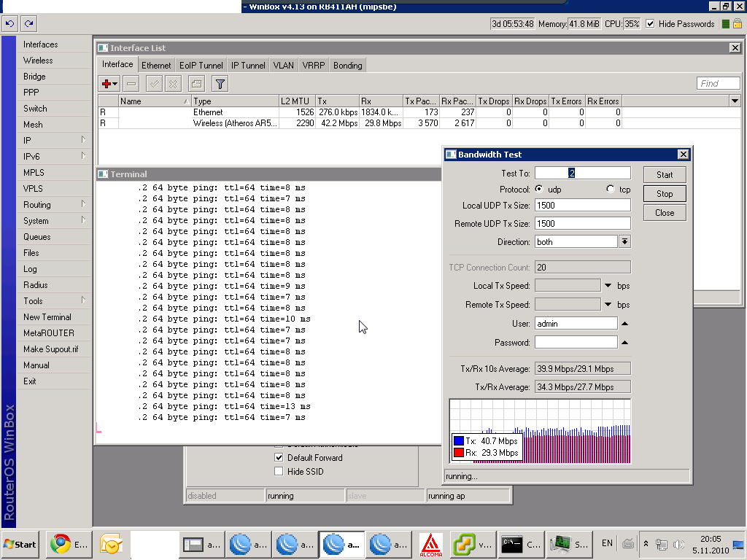Viewport: 747px width, 560px height.
Task: Expand Tools submenu in sidebar
Action: (83, 300)
